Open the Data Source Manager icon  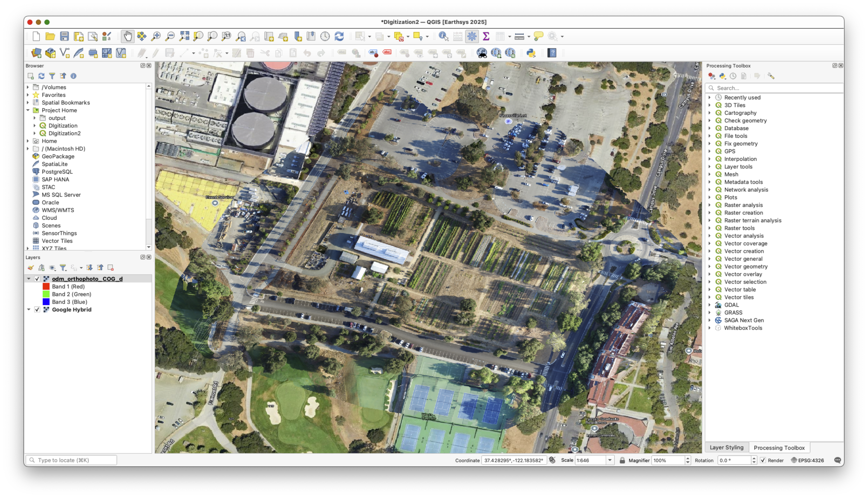[x=36, y=53]
